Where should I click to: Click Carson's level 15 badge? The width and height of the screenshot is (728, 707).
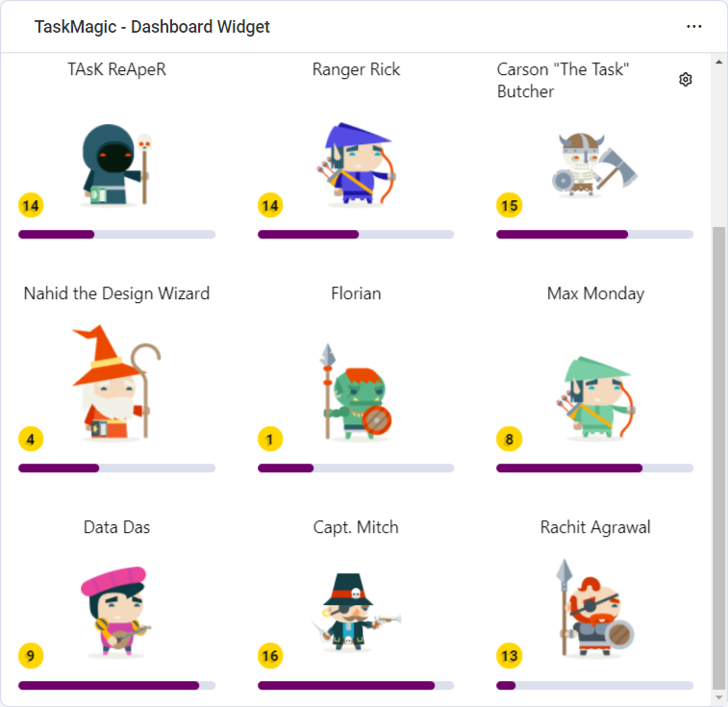coord(510,205)
